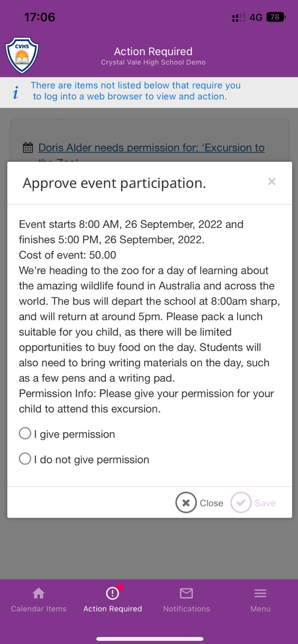This screenshot has width=298, height=644.
Task: Tap the home icon above Calendar Items
Action: [38, 592]
